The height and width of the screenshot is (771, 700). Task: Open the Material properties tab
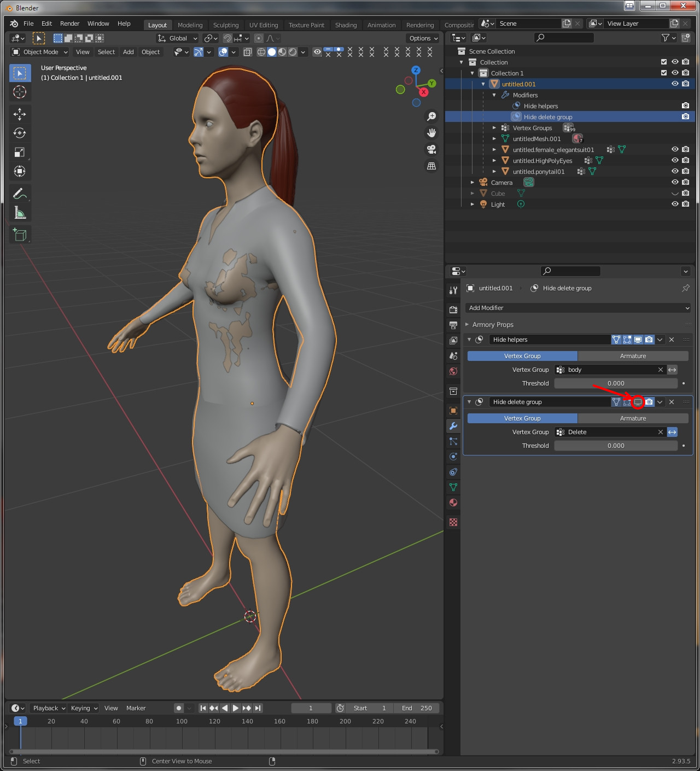coord(453,503)
